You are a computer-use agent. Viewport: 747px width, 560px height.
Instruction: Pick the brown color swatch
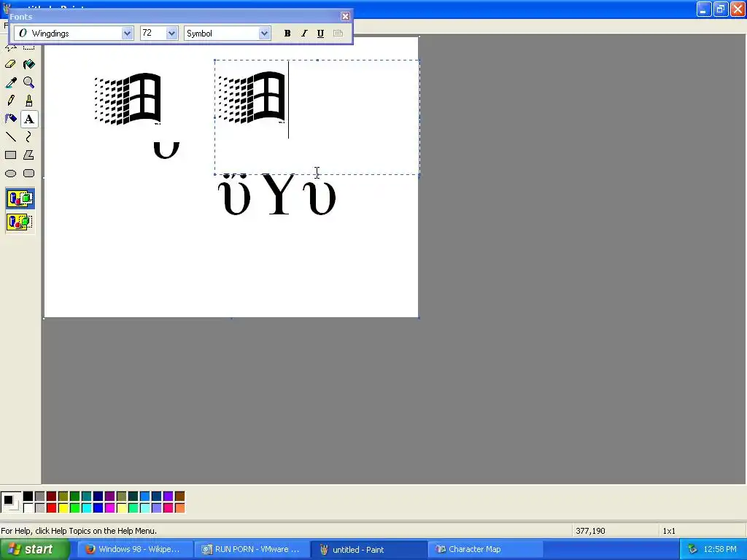pos(179,496)
